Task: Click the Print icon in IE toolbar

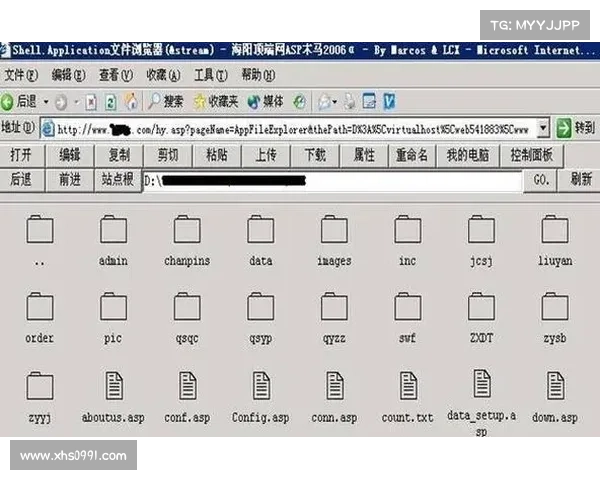Action: point(349,102)
